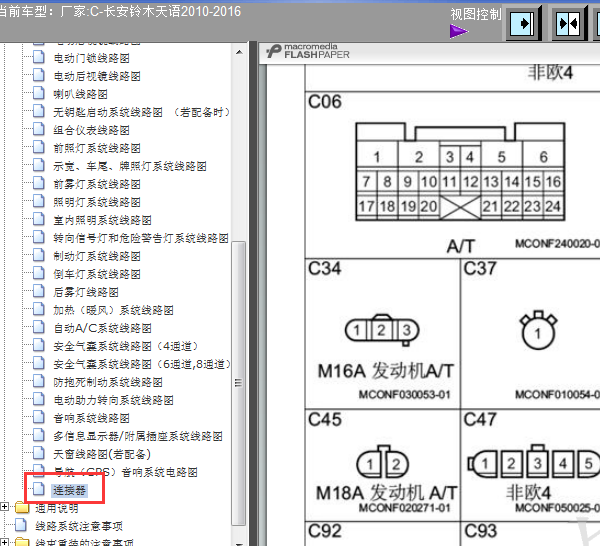The image size is (600, 546).
Task: Click document icon beside 音响系统线路图
Action: [x=38, y=416]
